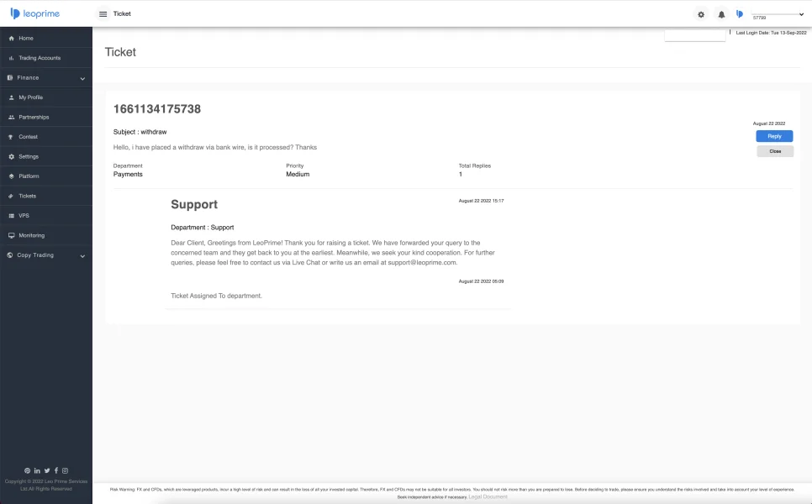812x504 pixels.
Task: Open My Profile page
Action: tap(30, 97)
